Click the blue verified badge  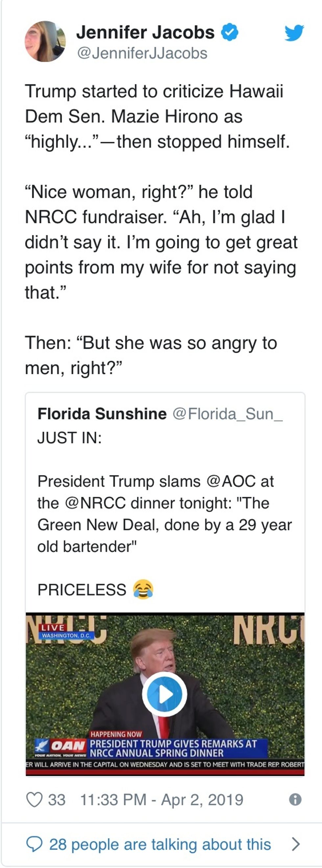pyautogui.click(x=230, y=32)
